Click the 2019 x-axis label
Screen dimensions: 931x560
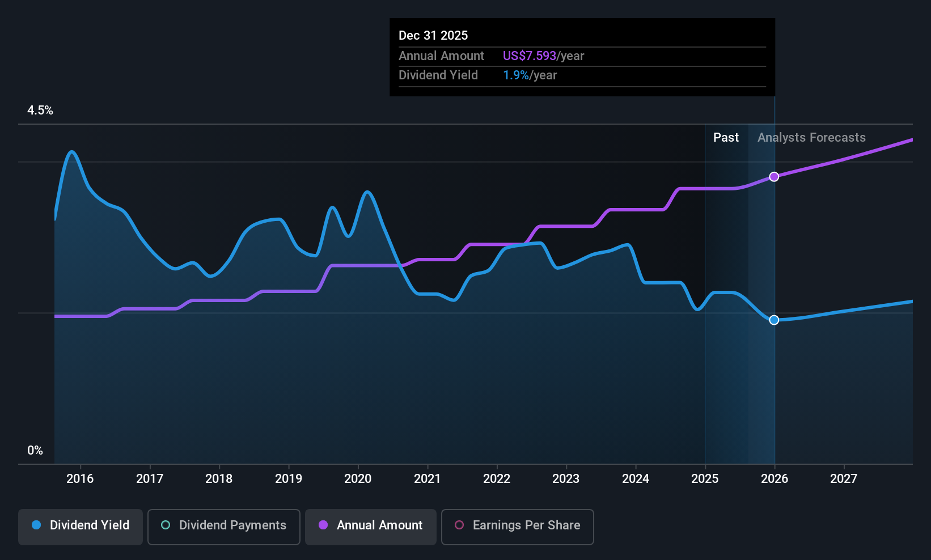[x=289, y=479]
